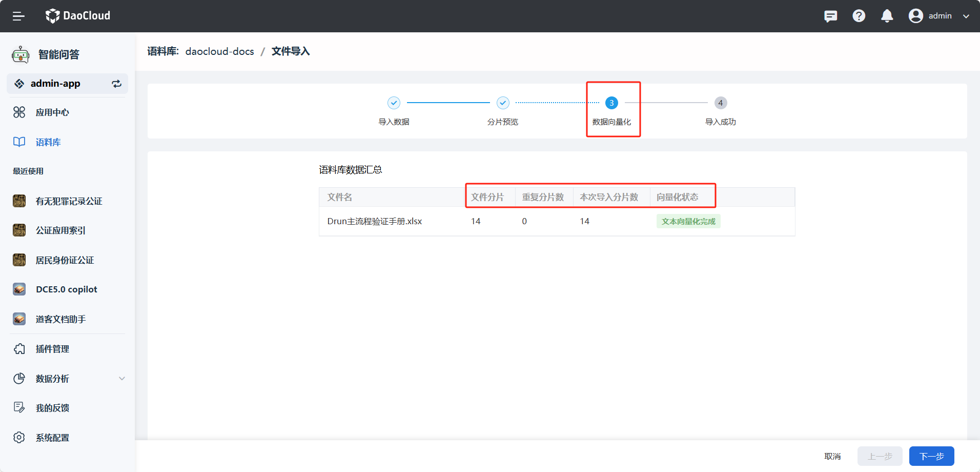This screenshot has height=472, width=980.
Task: Open 语料库 in sidebar
Action: coord(48,142)
